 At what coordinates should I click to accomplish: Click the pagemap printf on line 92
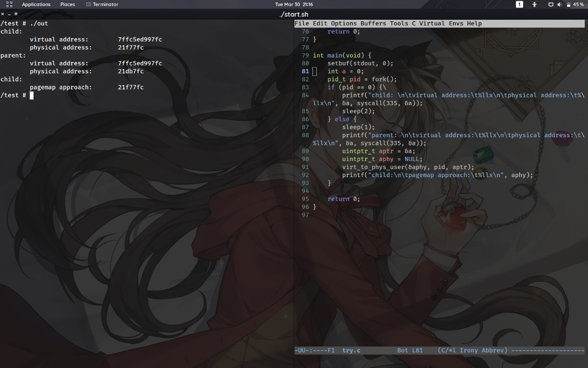[x=438, y=175]
